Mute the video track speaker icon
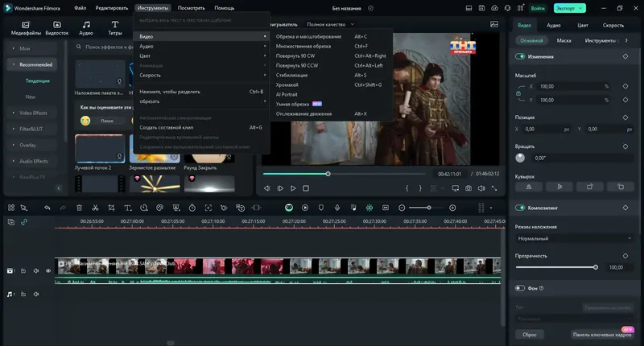 click(35, 271)
